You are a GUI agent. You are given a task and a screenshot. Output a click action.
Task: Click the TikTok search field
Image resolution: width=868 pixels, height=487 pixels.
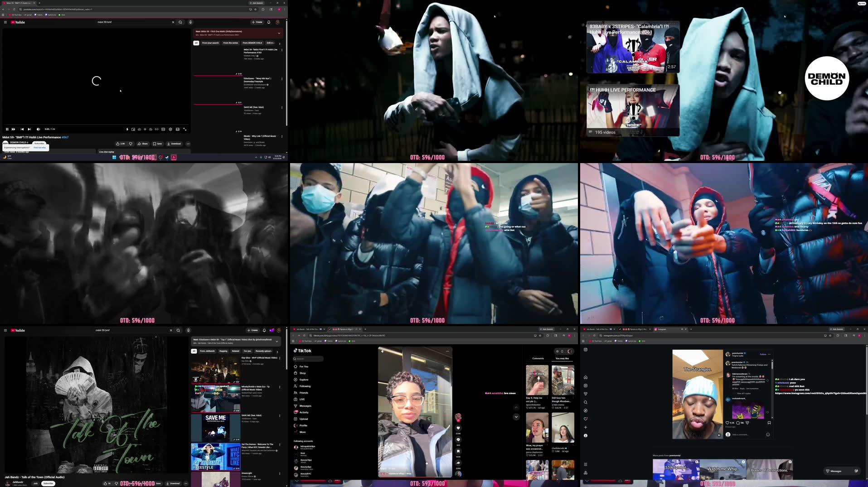[310, 359]
